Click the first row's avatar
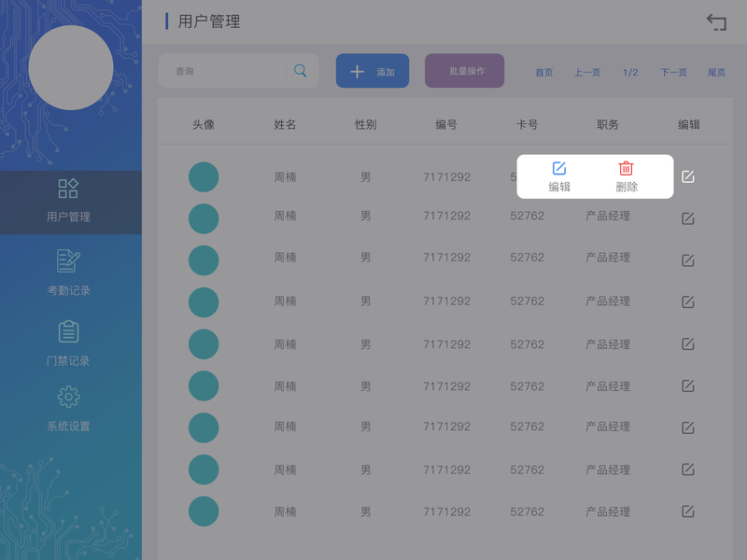Image resolution: width=747 pixels, height=560 pixels. click(204, 176)
